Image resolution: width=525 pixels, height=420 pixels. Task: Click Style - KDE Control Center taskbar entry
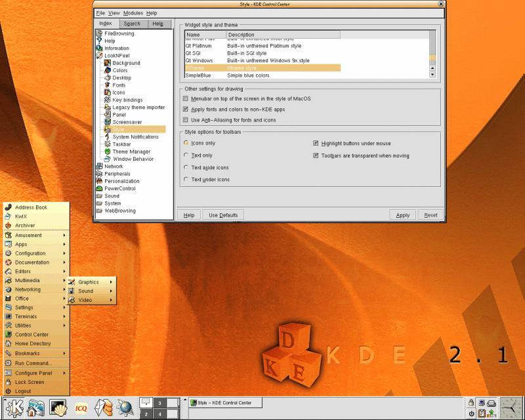(225, 403)
